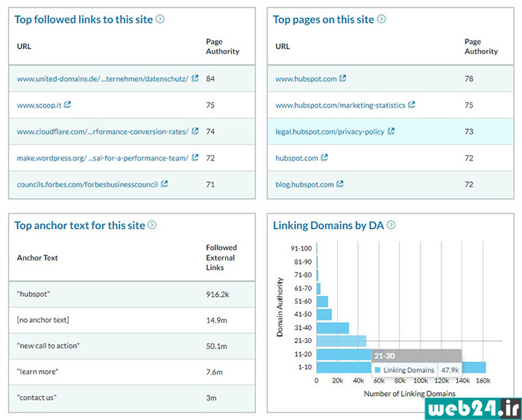522x420 pixels.
Task: Click the 47.9k tooltip value
Action: pos(450,370)
